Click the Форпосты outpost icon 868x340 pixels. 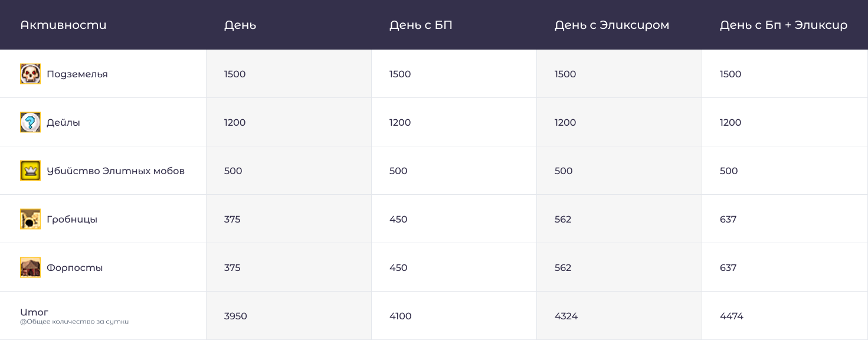(x=31, y=268)
